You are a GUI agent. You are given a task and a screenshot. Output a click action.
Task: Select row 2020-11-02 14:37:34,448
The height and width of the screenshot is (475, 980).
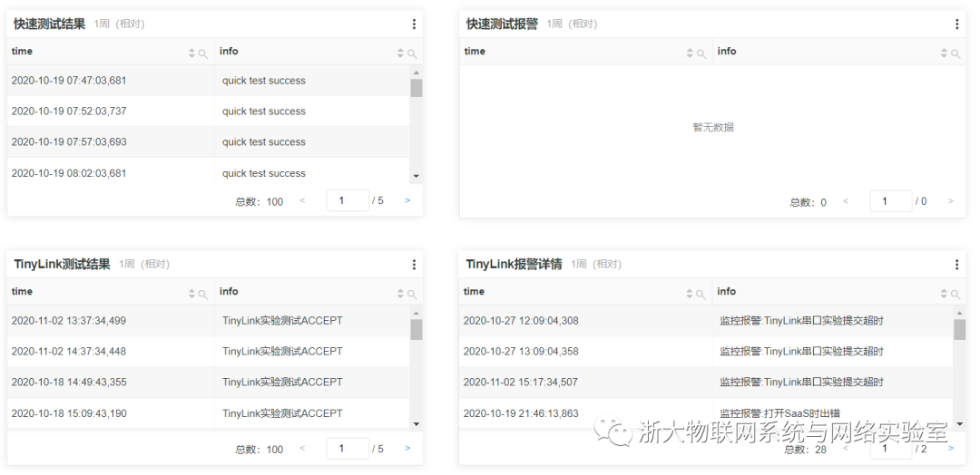tap(208, 352)
